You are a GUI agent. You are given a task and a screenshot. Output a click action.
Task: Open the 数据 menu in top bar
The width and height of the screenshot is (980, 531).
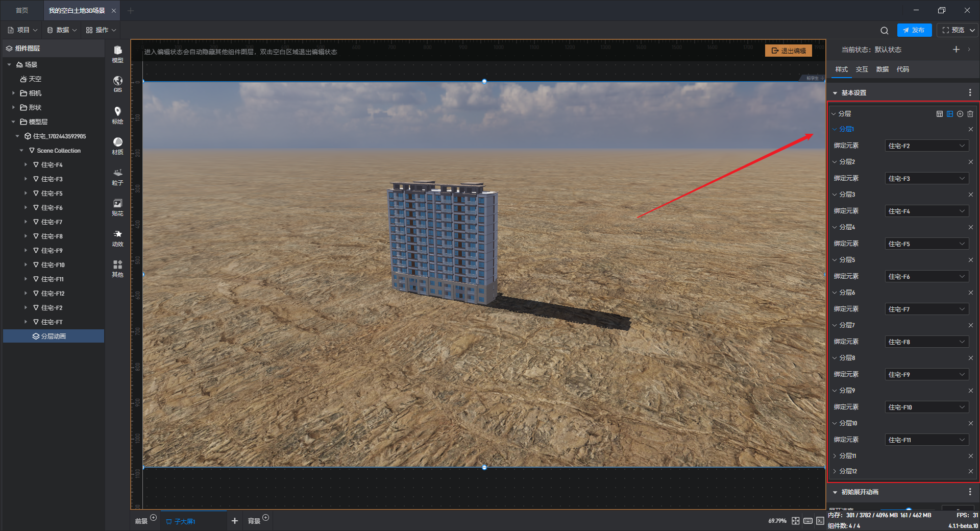(x=62, y=30)
